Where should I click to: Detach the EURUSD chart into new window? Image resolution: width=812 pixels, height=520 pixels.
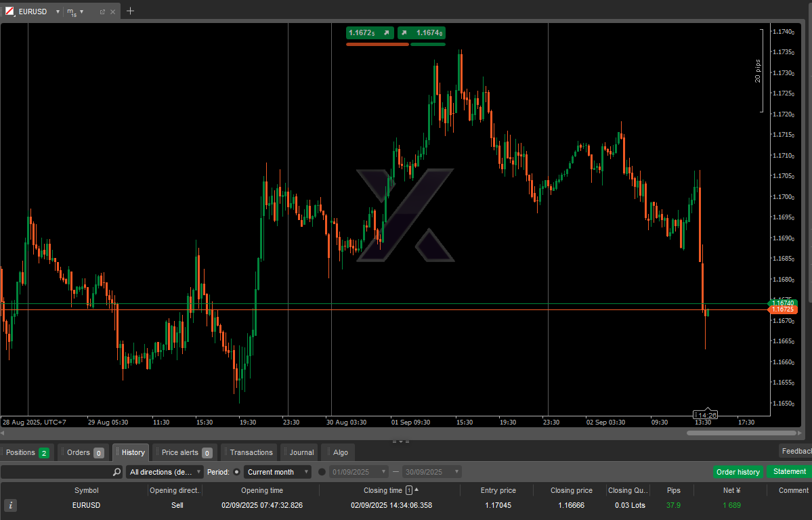(x=102, y=12)
